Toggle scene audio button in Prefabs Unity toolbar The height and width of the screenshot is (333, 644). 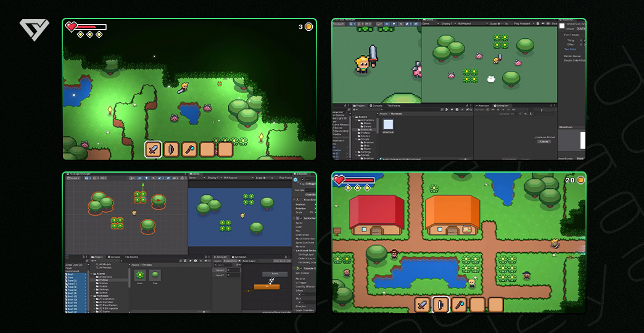154,178
